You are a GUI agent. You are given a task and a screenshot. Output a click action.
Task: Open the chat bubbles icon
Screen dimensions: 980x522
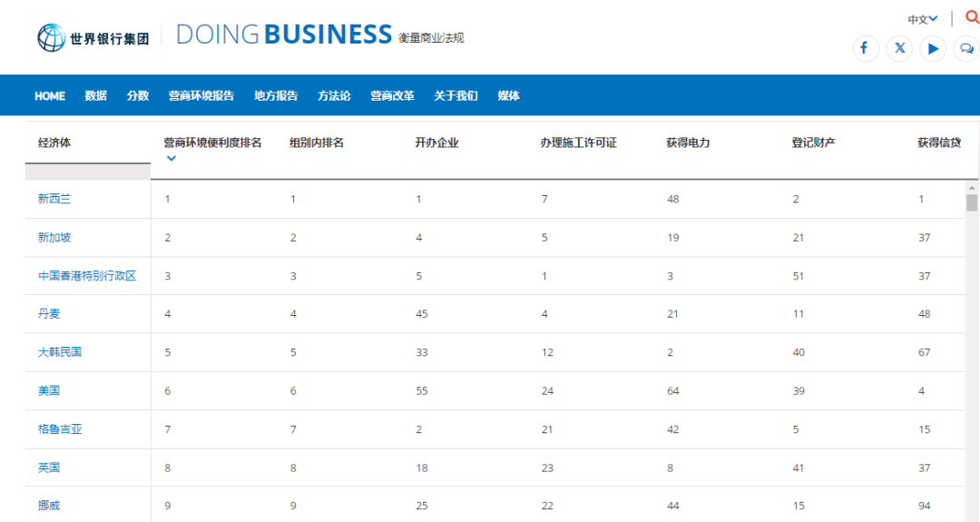pos(967,48)
